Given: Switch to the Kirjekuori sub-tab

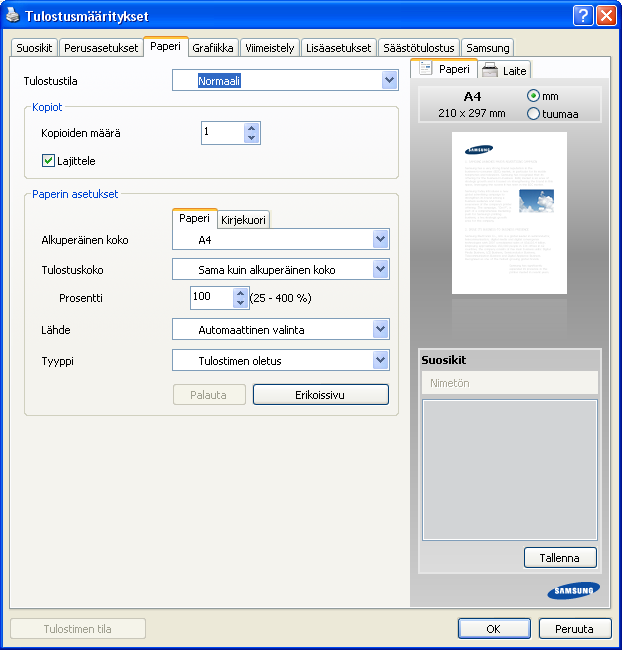Looking at the screenshot, I should (x=243, y=220).
